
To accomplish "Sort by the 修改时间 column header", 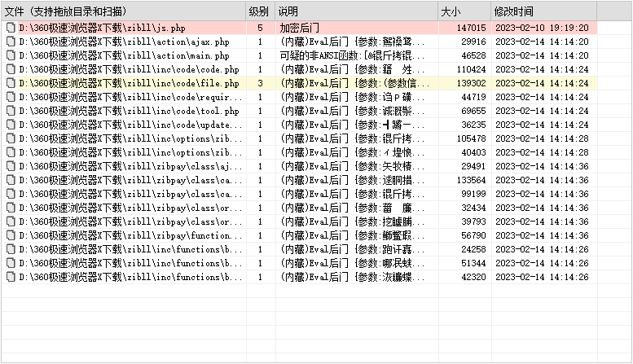I will [x=544, y=11].
